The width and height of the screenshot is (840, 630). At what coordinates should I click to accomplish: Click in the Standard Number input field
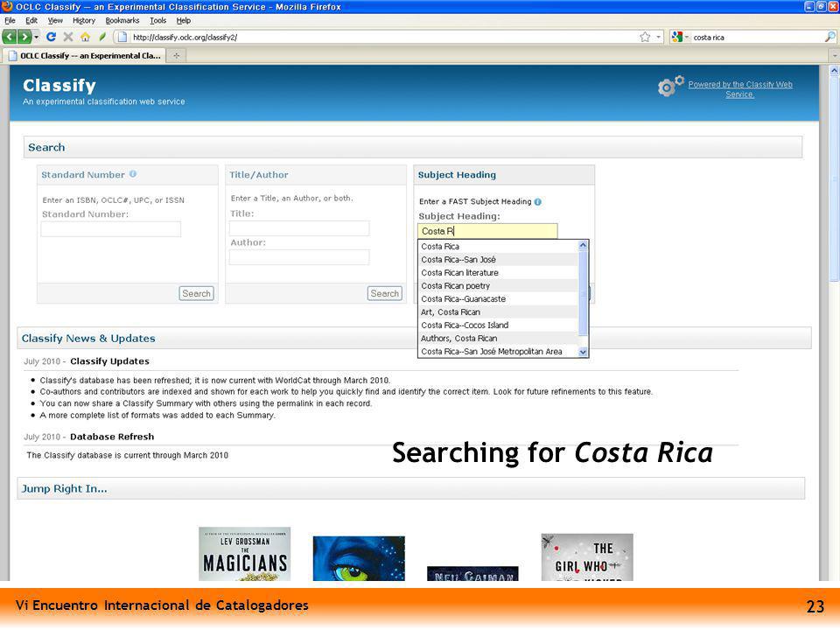(111, 229)
